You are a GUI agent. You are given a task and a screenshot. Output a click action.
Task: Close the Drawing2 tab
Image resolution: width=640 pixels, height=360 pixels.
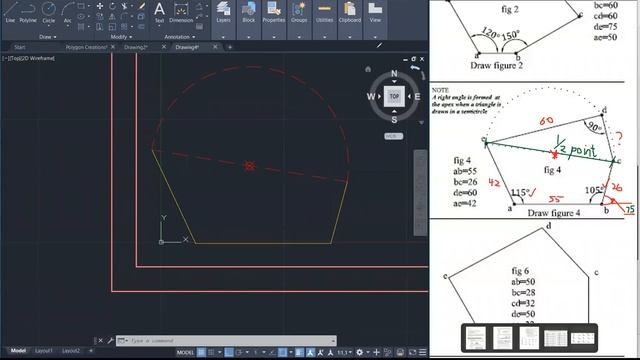click(x=164, y=47)
